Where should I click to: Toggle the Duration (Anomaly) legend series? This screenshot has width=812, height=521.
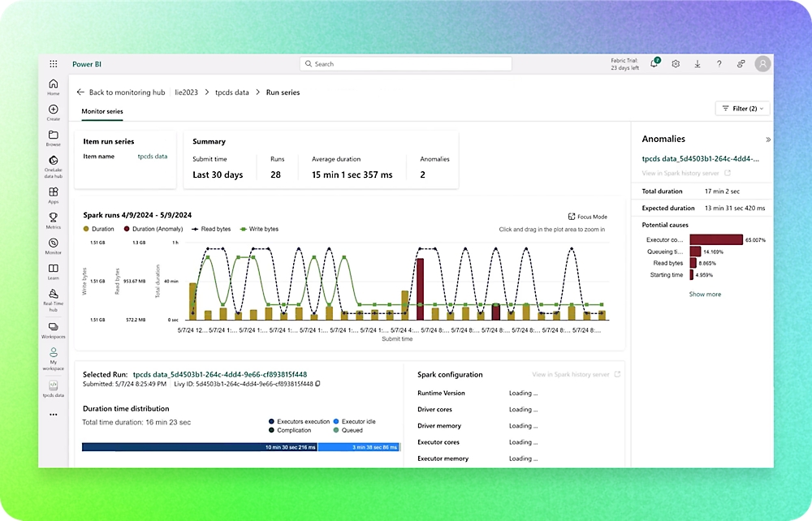click(x=153, y=229)
